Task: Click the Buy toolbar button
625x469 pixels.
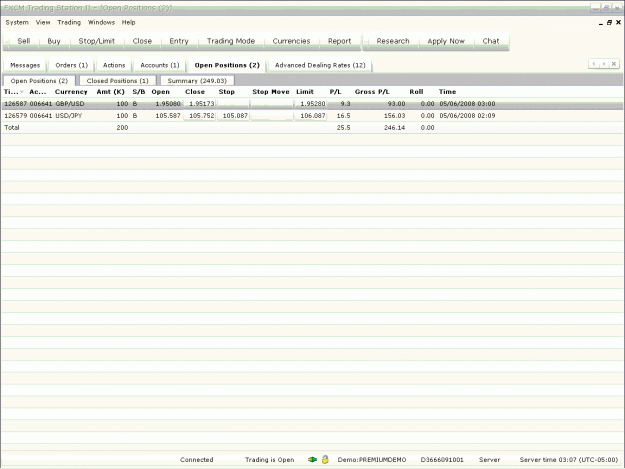Action: 54,41
